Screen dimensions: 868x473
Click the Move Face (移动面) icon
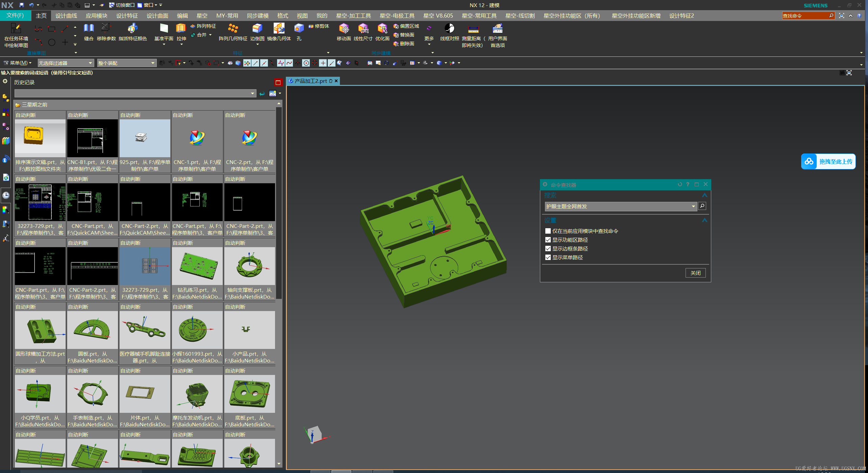344,29
